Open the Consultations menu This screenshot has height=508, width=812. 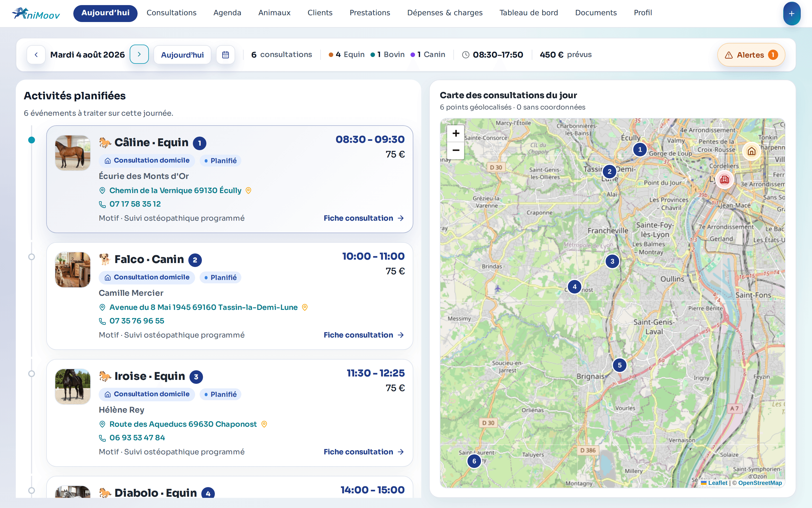point(171,13)
